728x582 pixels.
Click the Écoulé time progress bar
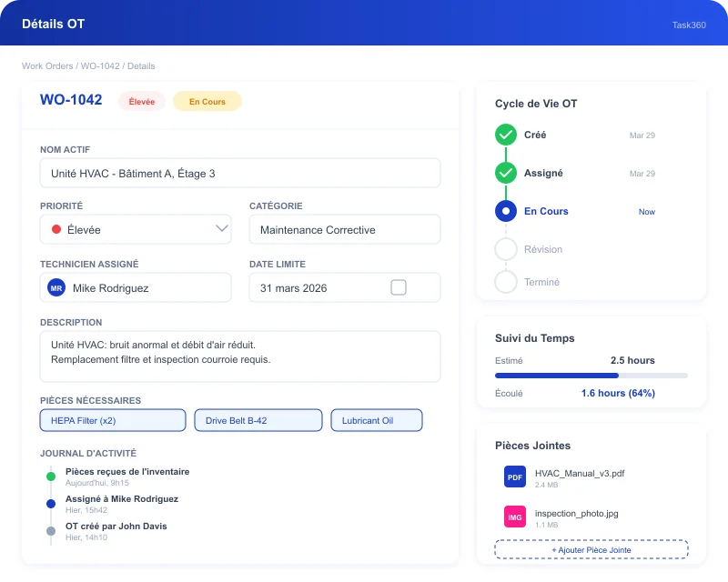(x=591, y=376)
